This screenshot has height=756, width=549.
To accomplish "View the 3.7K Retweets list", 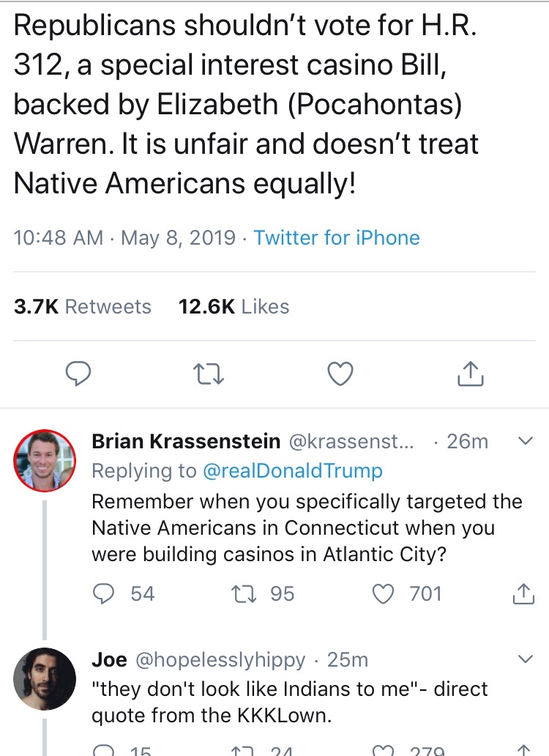I will (x=83, y=306).
